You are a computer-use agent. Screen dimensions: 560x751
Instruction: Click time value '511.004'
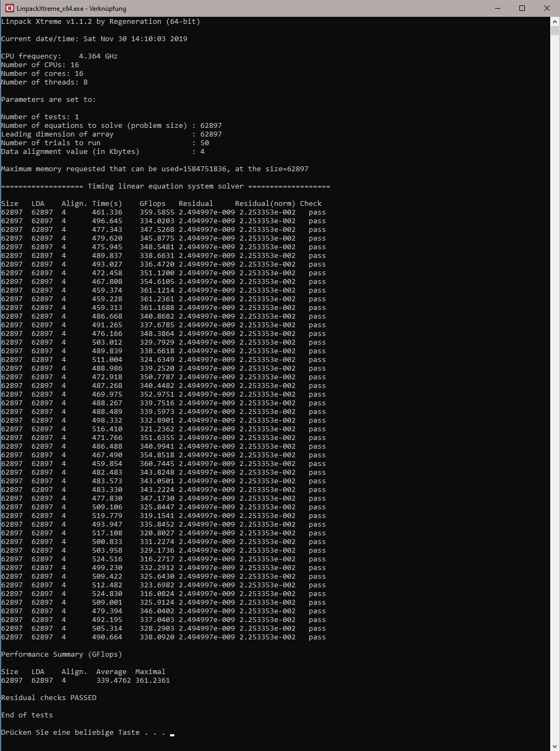click(107, 360)
